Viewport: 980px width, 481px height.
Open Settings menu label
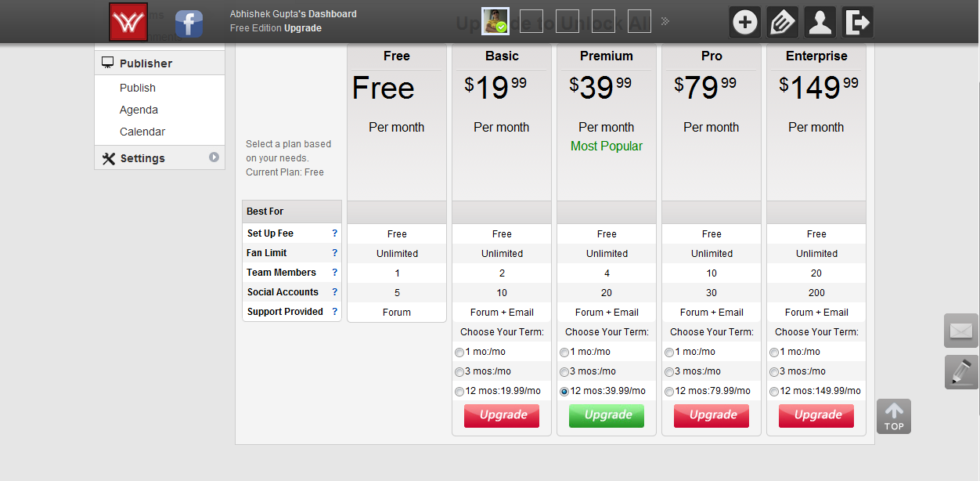[142, 158]
